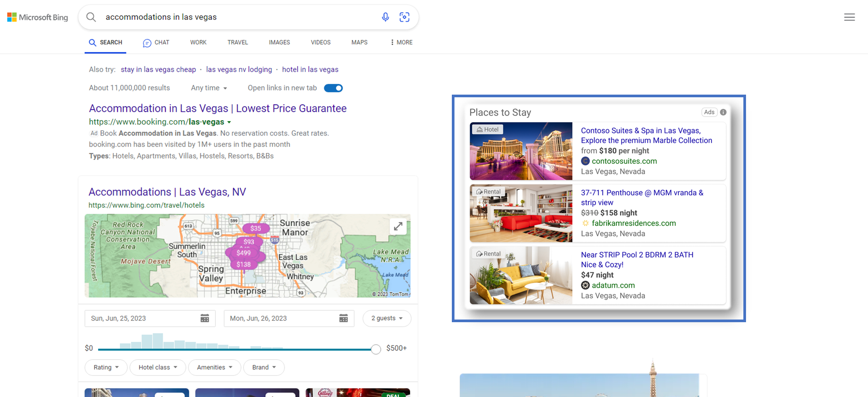
Task: Expand the map with the fullscreen arrow icon
Action: 398,226
